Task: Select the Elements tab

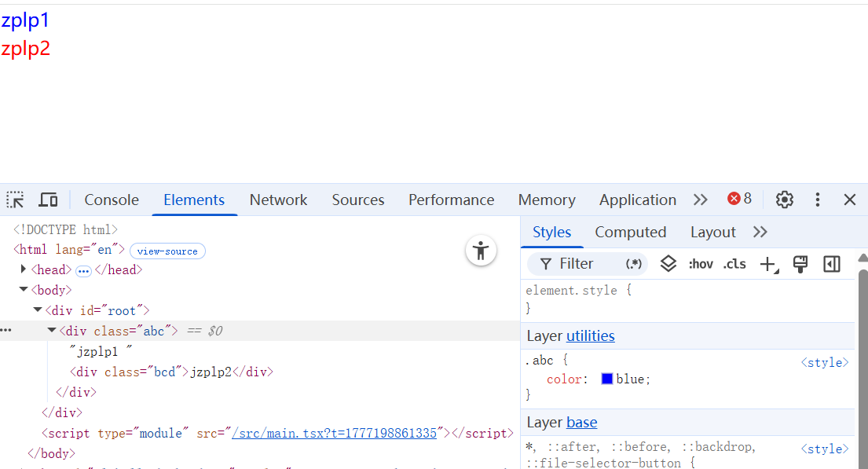Action: coord(194,200)
